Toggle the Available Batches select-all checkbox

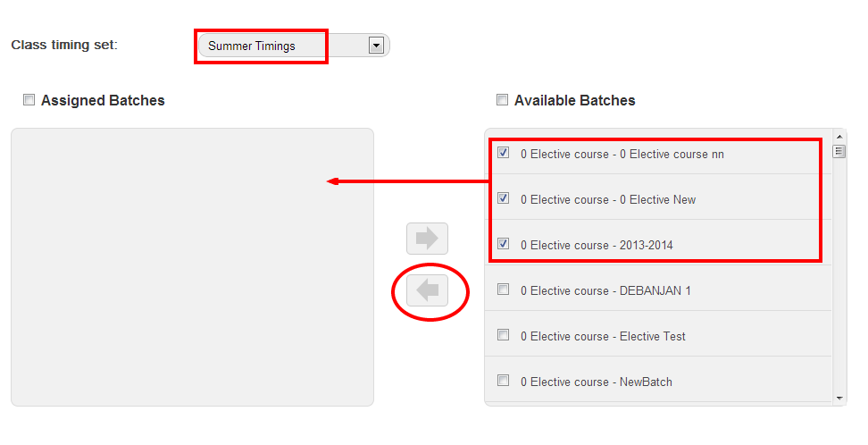[x=503, y=100]
